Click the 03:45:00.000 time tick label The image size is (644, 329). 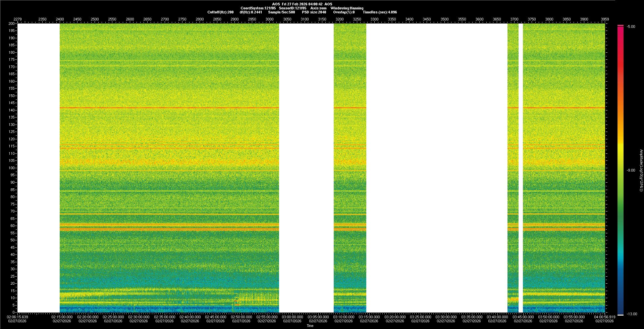tap(523, 317)
